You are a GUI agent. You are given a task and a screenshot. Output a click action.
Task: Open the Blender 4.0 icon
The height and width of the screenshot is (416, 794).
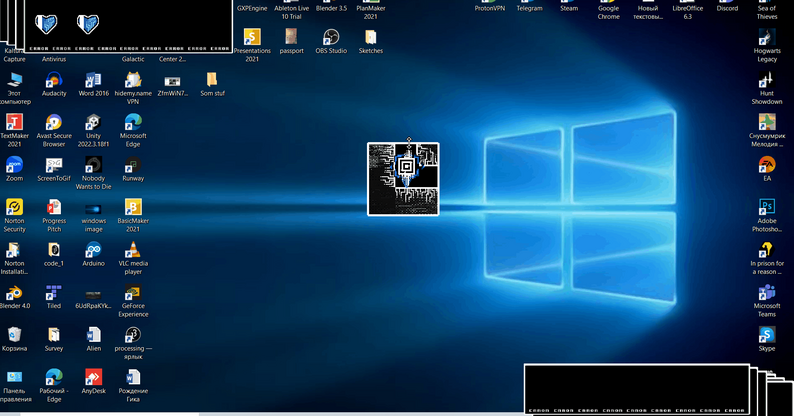tap(14, 293)
